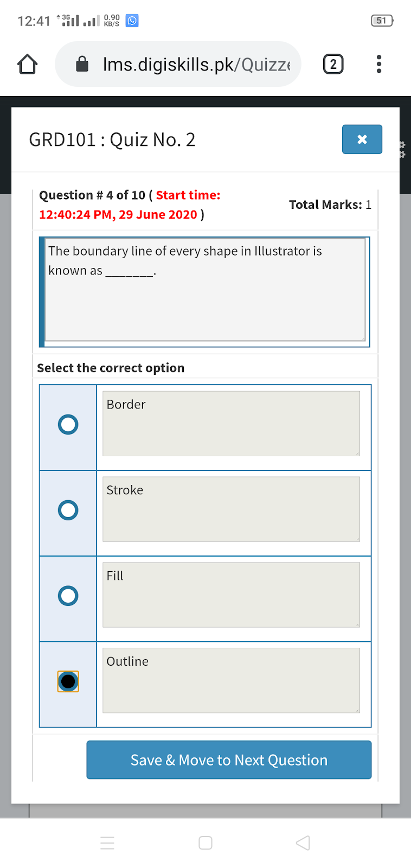Tap the battery indicator showing 51
411x868 pixels.
(382, 21)
